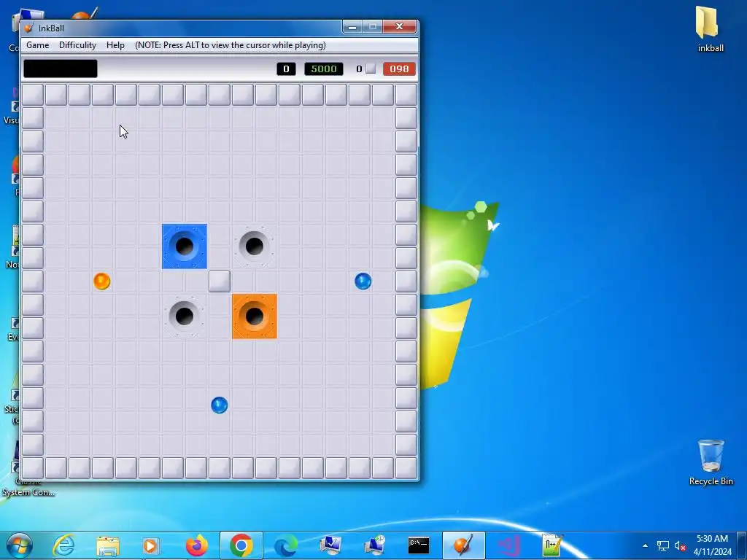Minimize the InkBall window

(x=352, y=27)
